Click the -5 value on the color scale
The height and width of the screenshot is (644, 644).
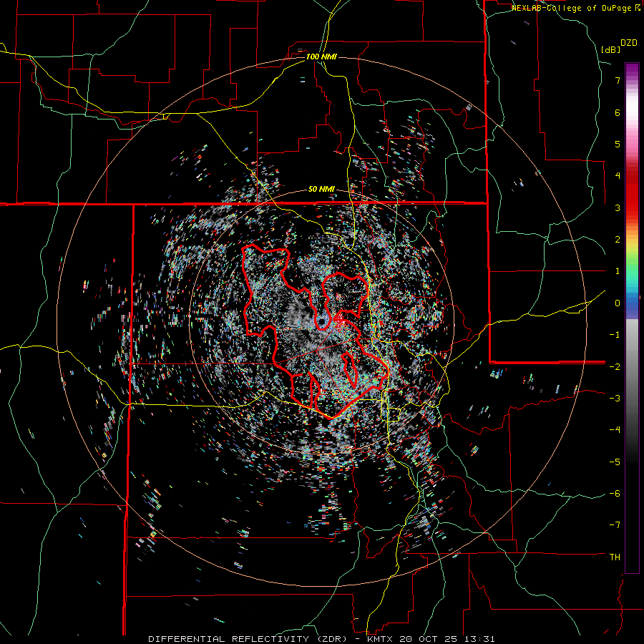click(615, 462)
